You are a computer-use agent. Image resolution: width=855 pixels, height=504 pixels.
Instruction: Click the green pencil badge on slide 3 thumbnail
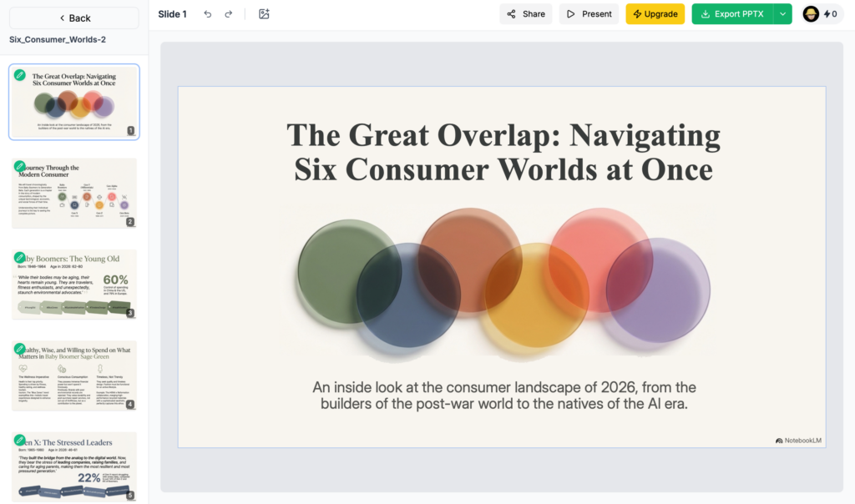tap(20, 257)
